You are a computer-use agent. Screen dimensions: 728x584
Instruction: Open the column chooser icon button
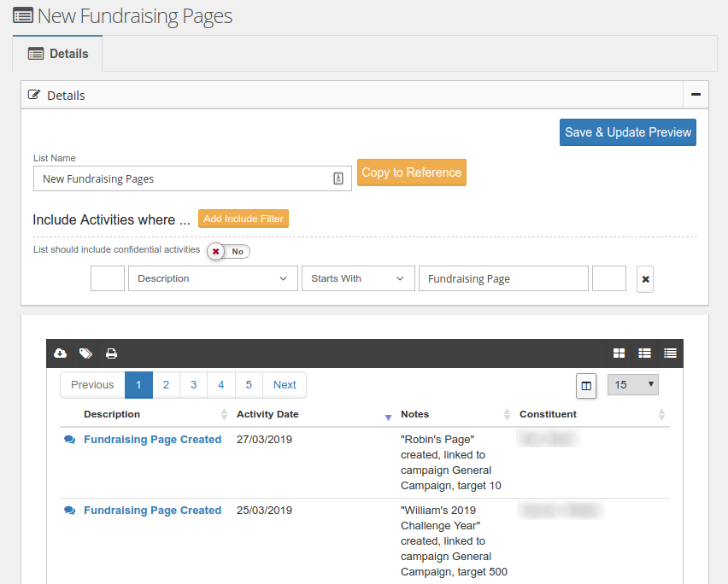click(x=586, y=386)
